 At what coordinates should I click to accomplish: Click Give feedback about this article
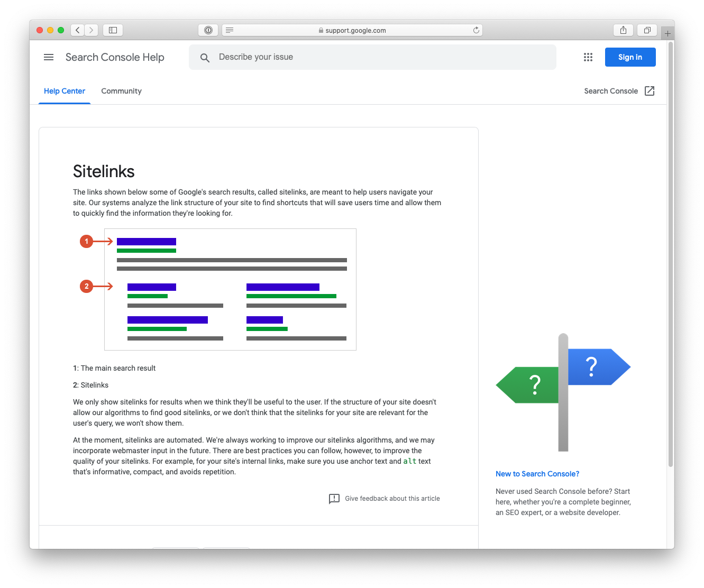[392, 499]
